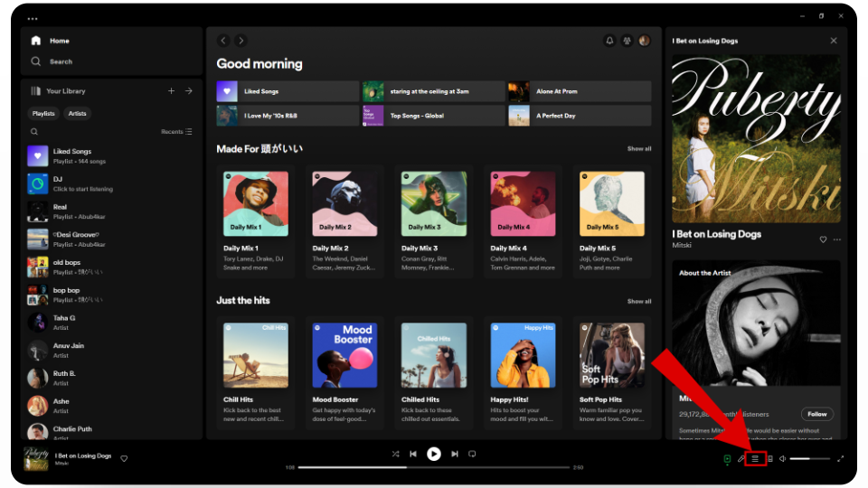Open artist Anuv Jain in library

110,351
